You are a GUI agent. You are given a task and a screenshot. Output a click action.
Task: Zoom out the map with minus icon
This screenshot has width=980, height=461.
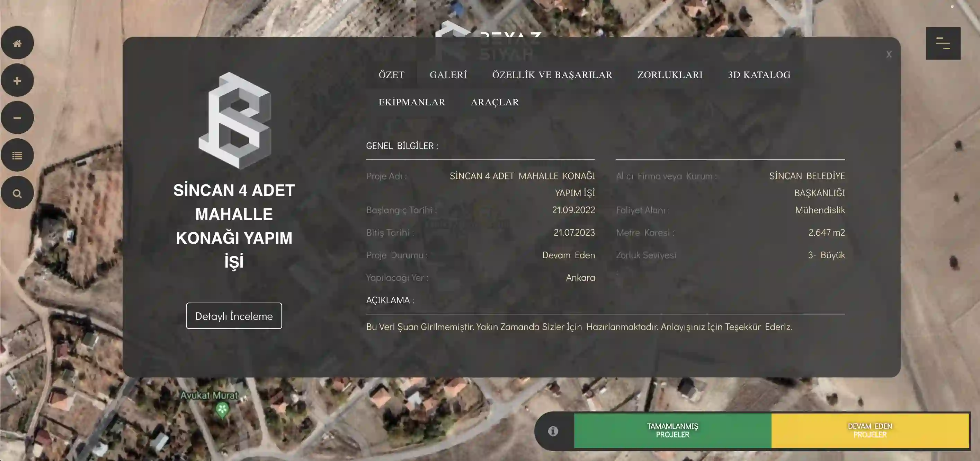17,118
